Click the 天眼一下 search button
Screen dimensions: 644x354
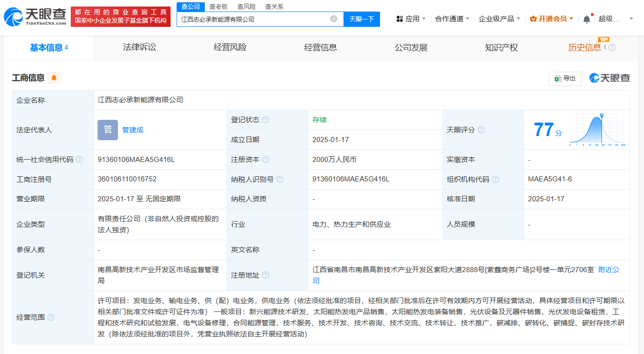(x=361, y=19)
